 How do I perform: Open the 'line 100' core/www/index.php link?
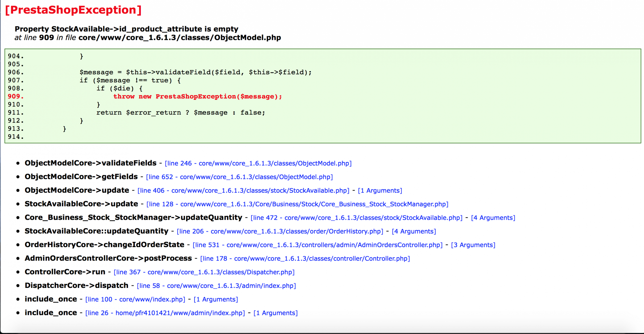point(135,299)
